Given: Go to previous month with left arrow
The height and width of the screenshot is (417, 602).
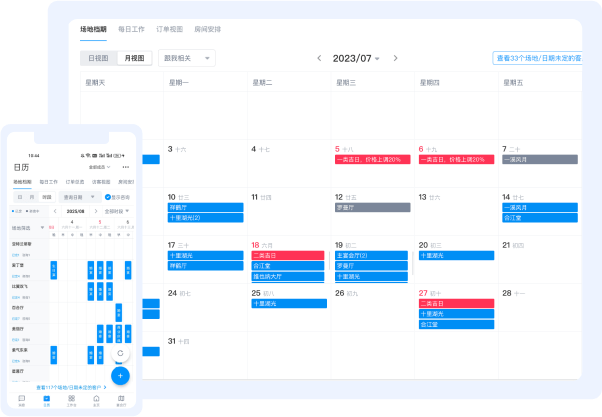Looking at the screenshot, I should (319, 58).
